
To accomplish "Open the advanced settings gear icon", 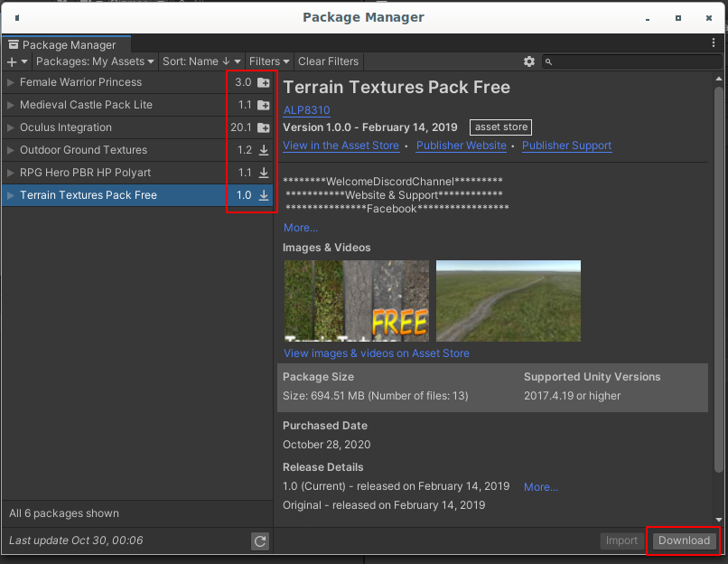I will tap(529, 61).
